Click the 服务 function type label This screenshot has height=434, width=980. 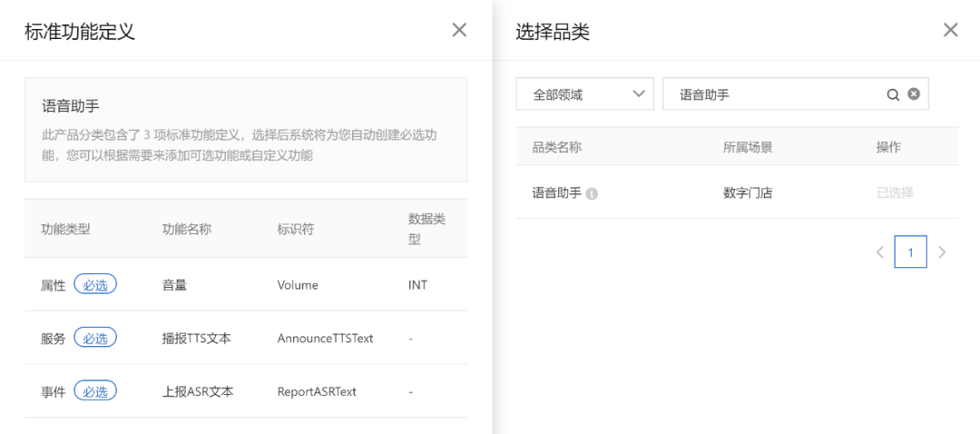54,339
